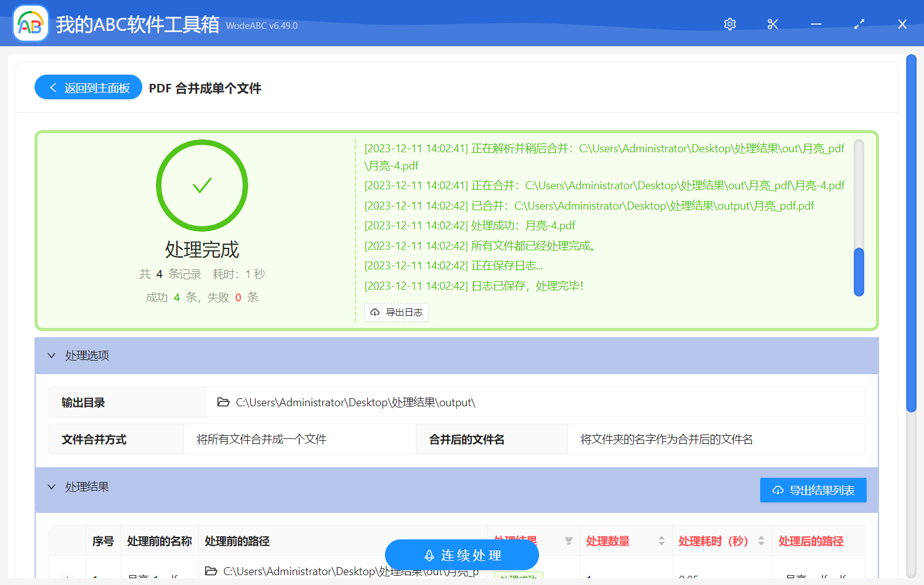The height and width of the screenshot is (585, 924).
Task: Click the folder icon beside the output directory path
Action: coord(224,402)
